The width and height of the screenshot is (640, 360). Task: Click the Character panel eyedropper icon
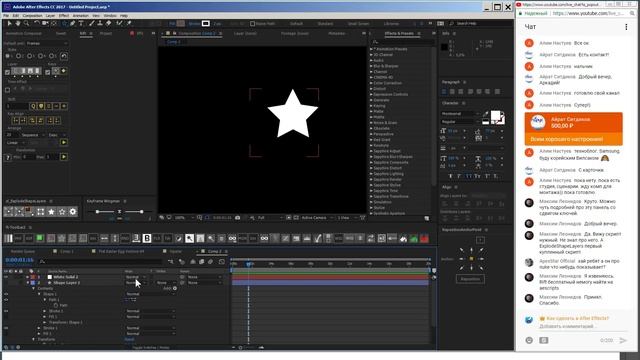tap(486, 115)
